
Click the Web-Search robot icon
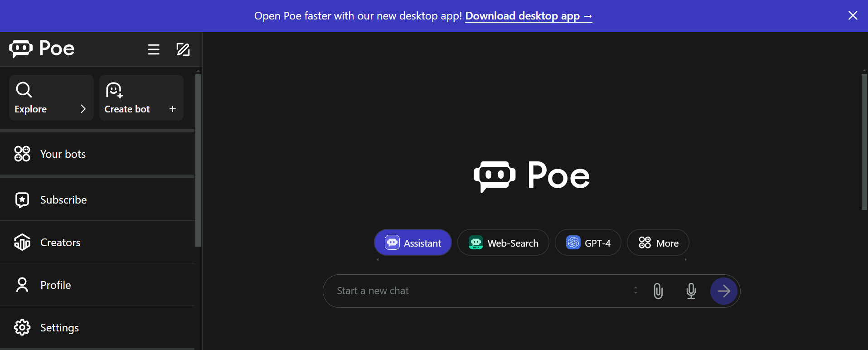[476, 243]
